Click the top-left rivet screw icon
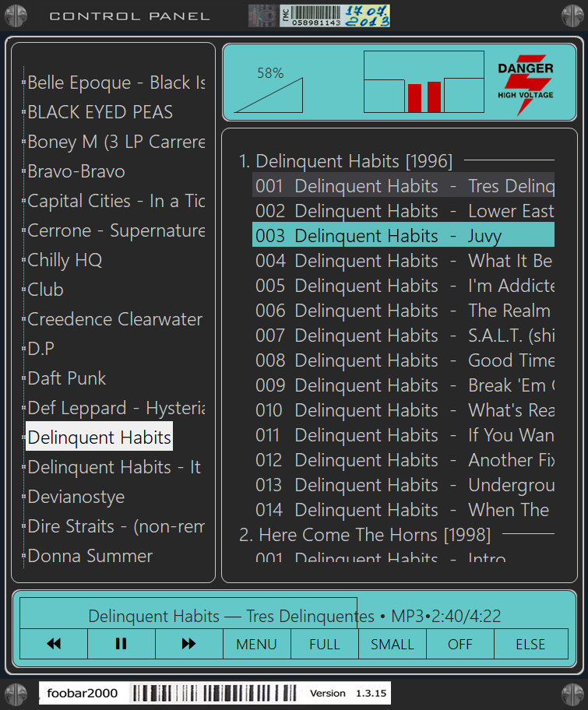This screenshot has height=710, width=588. click(16, 16)
